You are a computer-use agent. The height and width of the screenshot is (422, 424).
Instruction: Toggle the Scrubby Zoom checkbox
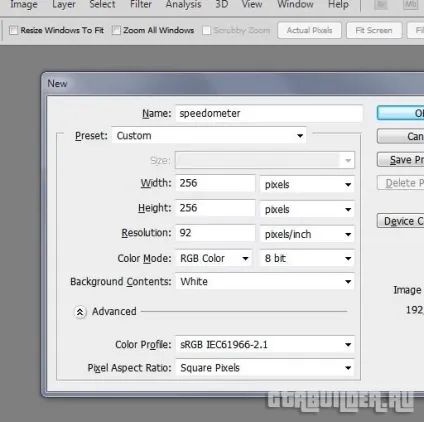pyautogui.click(x=206, y=30)
